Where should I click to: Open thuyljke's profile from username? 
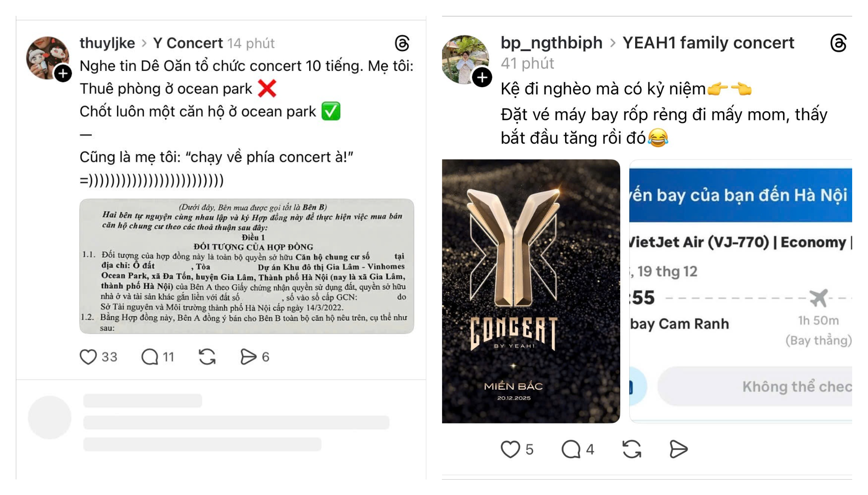point(107,43)
